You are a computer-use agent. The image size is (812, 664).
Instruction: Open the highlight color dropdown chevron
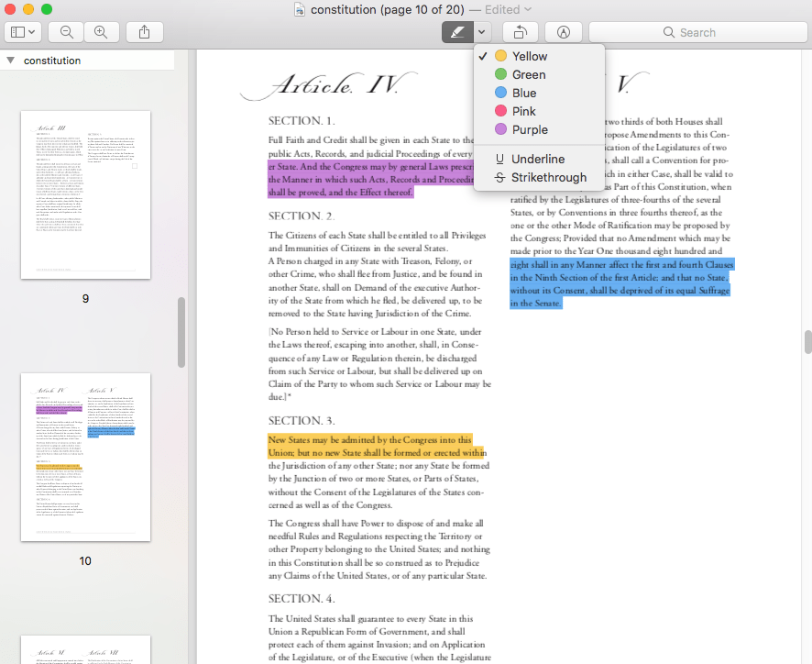(480, 31)
